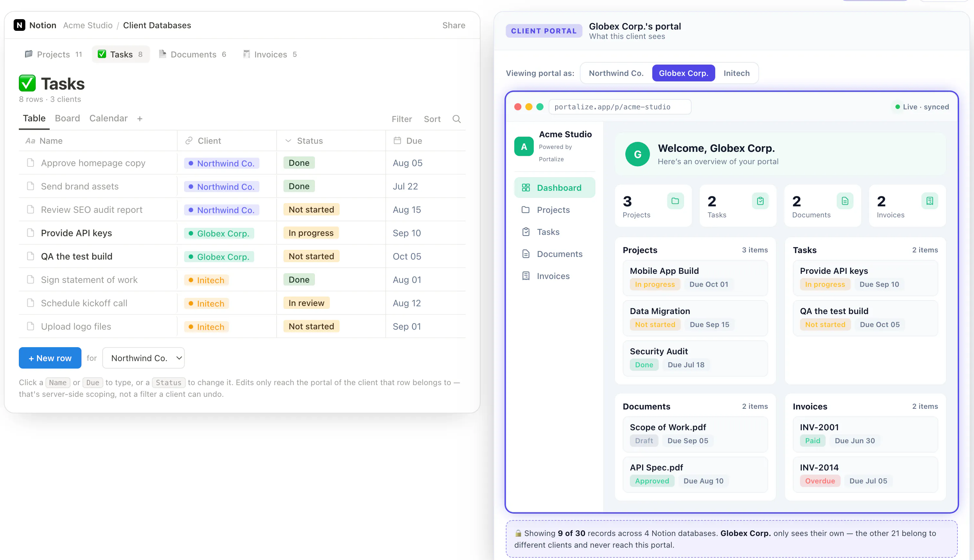The image size is (974, 560).
Task: Open the Calendar view tab
Action: click(108, 118)
